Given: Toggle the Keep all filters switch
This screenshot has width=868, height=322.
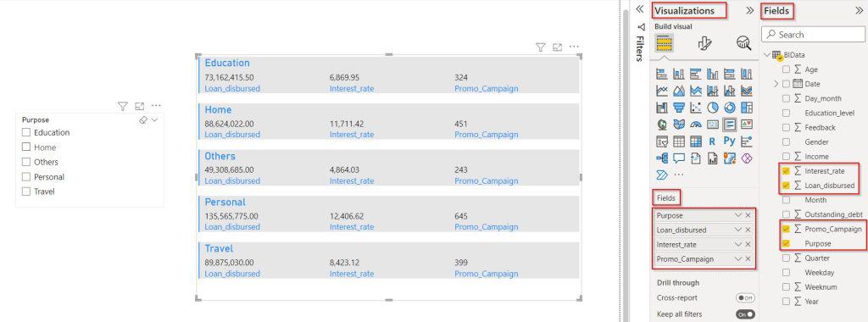Looking at the screenshot, I should click(x=745, y=314).
